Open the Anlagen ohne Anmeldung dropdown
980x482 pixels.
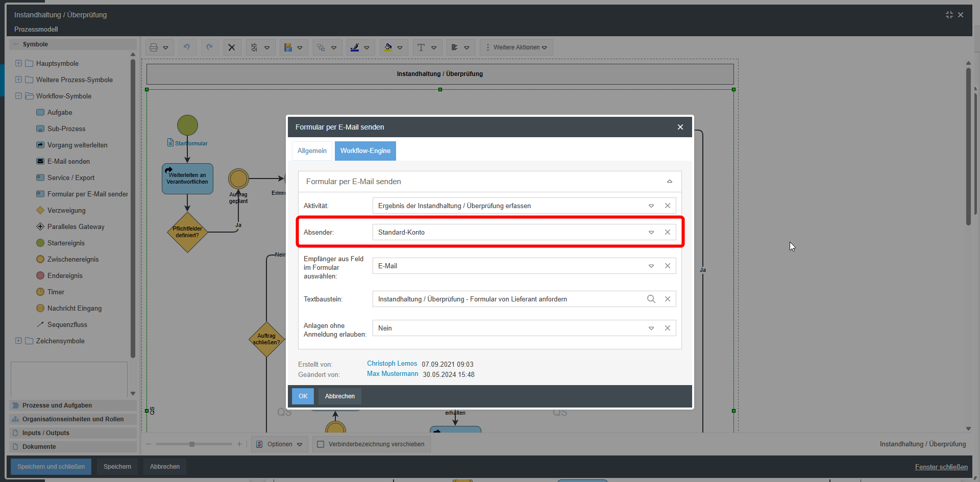[651, 328]
